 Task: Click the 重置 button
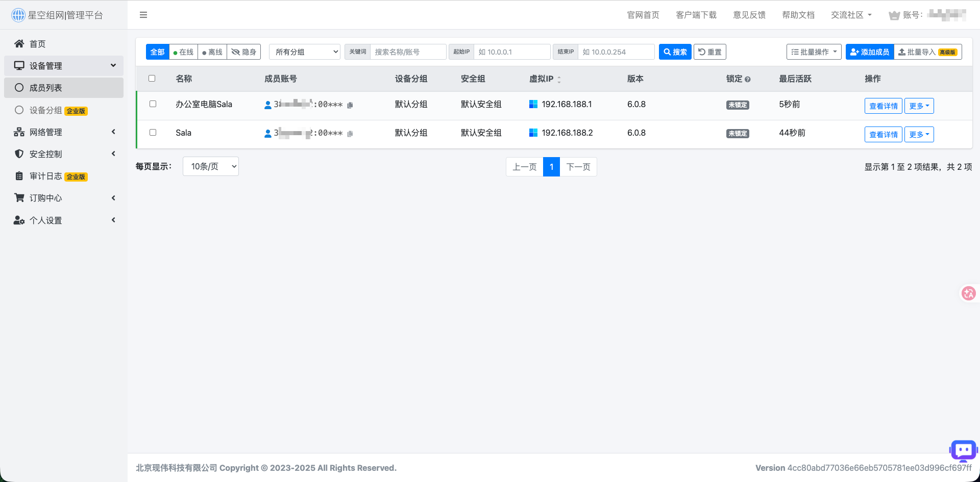(710, 52)
